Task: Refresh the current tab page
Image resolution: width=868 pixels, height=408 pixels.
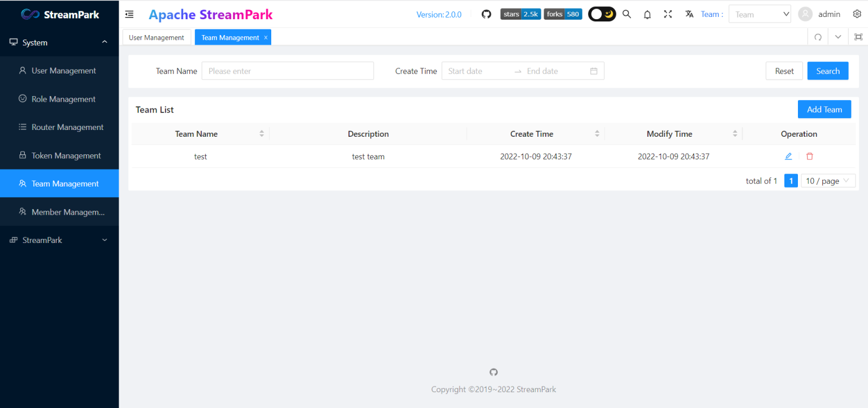Action: point(818,37)
